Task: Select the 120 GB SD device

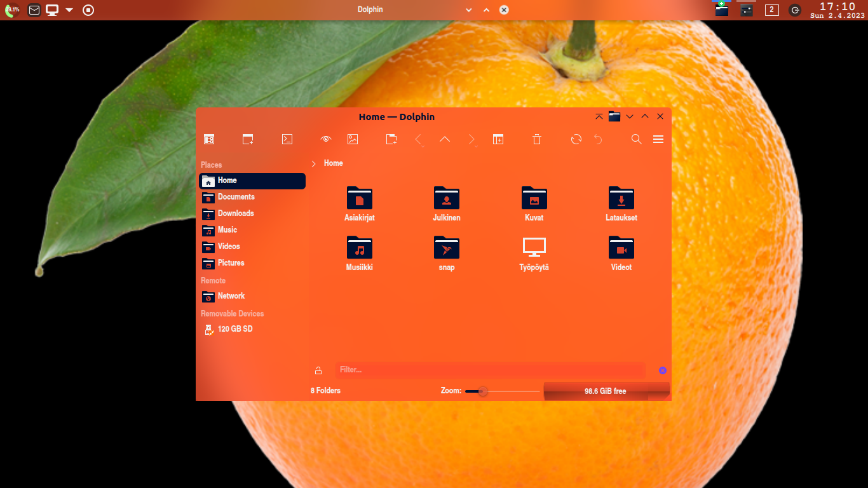Action: (252, 329)
